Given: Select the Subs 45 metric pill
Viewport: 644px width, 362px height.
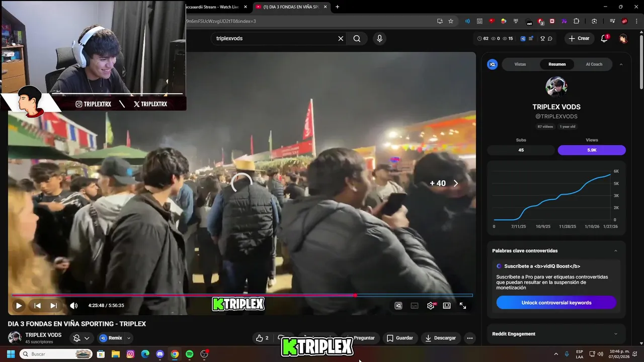Looking at the screenshot, I should pos(521,150).
